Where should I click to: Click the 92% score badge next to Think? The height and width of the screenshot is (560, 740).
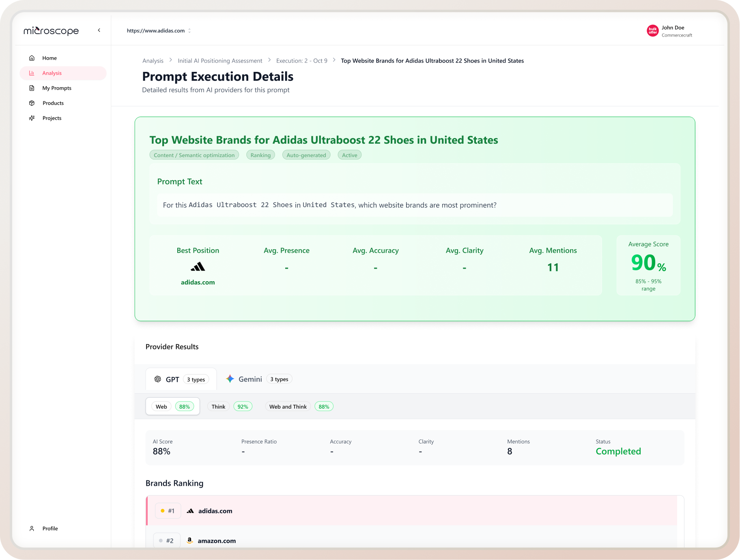243,407
